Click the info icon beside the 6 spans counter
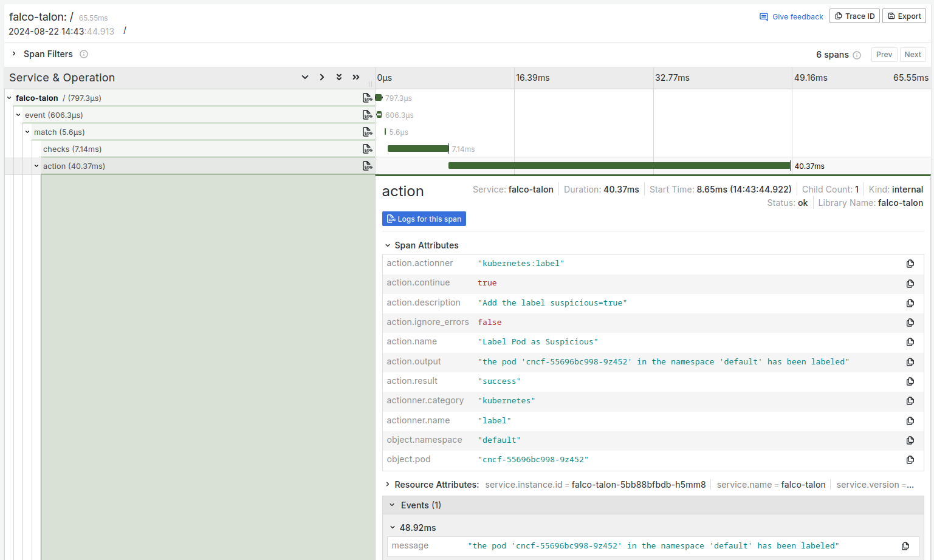Screen dimensions: 934x560 857,55
